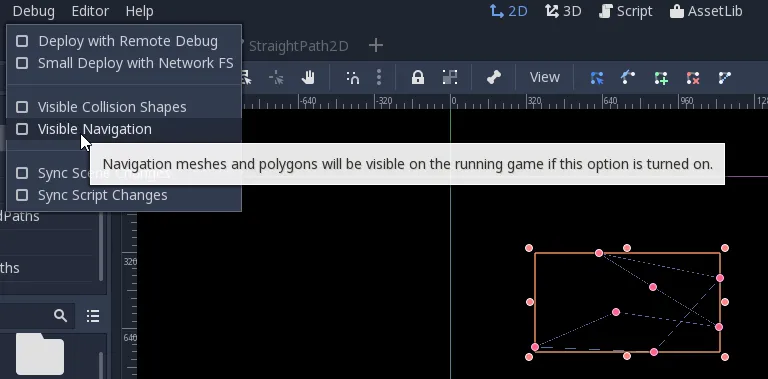The image size is (768, 379).
Task: Select the Path2D control points tool
Action: click(x=628, y=77)
